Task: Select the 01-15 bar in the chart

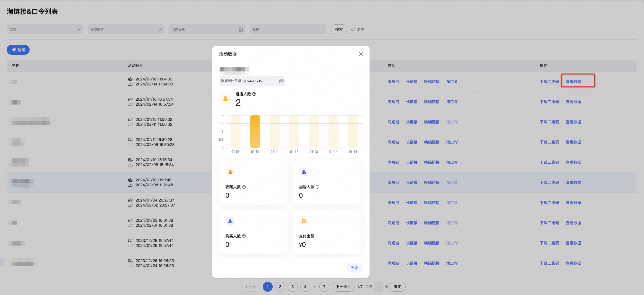Action: pyautogui.click(x=353, y=132)
